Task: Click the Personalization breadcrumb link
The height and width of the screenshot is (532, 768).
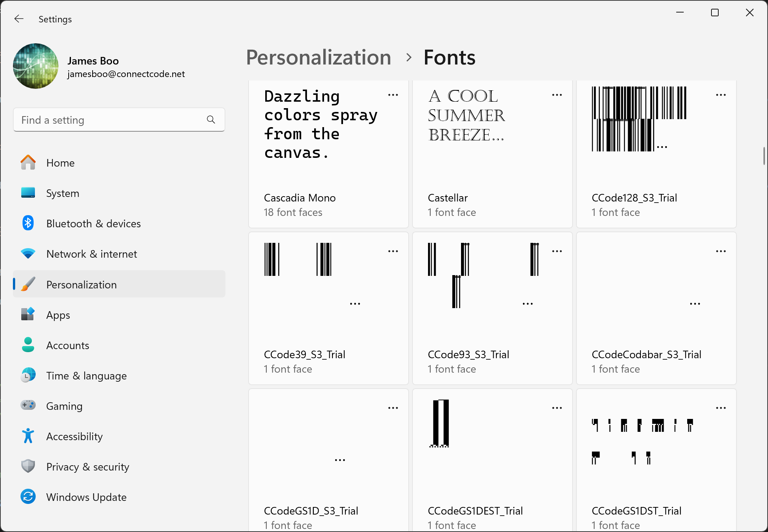Action: tap(318, 58)
